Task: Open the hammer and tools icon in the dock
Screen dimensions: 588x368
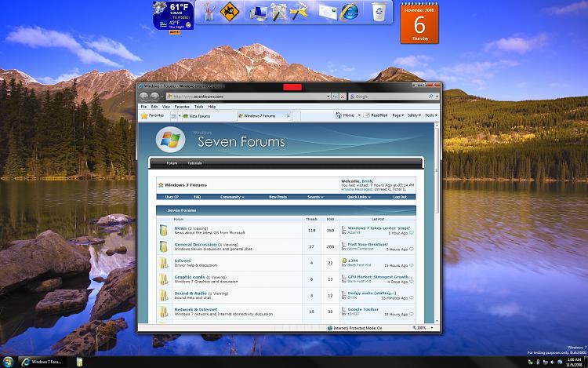Action: click(x=278, y=12)
